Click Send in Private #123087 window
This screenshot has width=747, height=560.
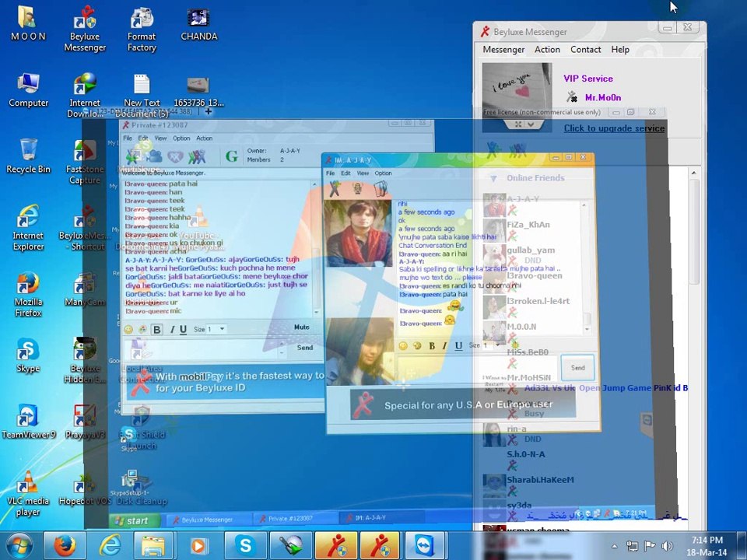coord(305,348)
